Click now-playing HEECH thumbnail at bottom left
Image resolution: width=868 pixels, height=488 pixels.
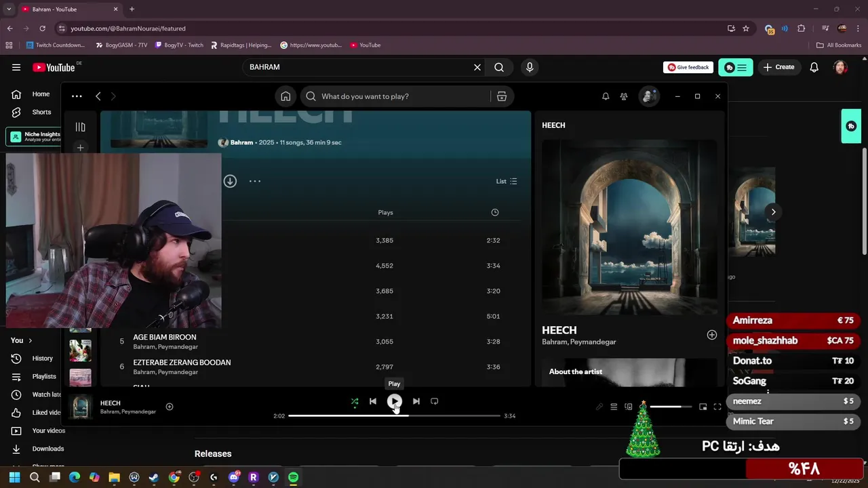pyautogui.click(x=81, y=407)
